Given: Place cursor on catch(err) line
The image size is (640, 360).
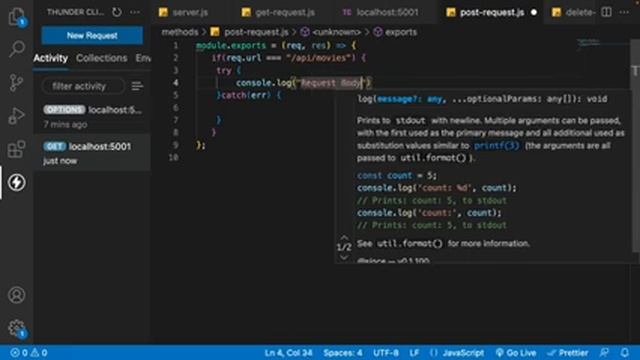Looking at the screenshot, I should tap(249, 95).
